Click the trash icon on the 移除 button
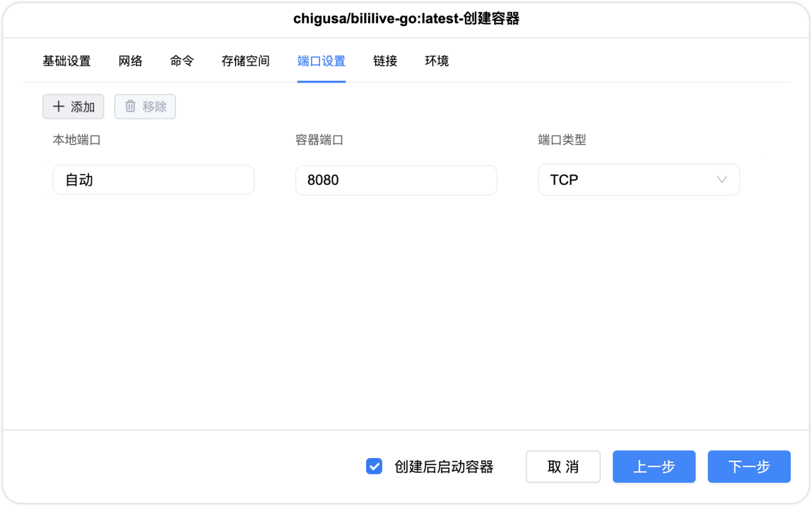812x506 pixels. [x=132, y=106]
